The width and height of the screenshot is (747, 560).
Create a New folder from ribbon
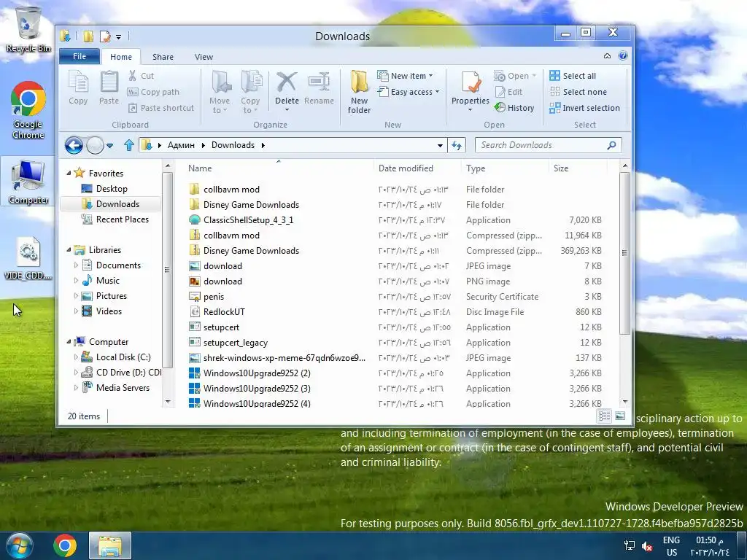coord(359,93)
